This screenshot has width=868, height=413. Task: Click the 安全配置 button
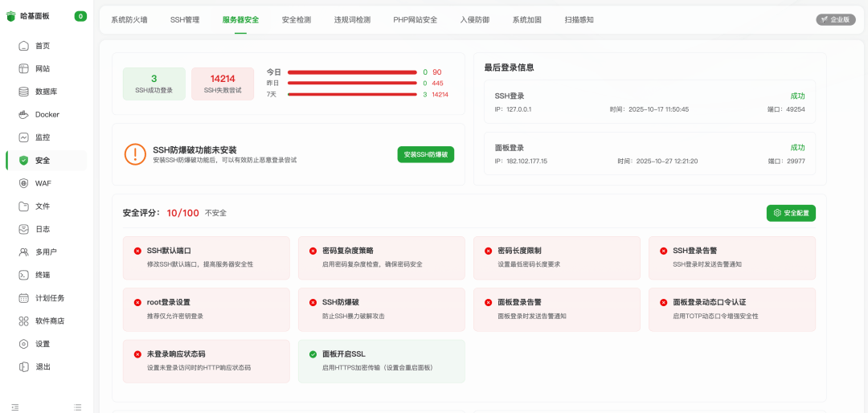pyautogui.click(x=791, y=213)
